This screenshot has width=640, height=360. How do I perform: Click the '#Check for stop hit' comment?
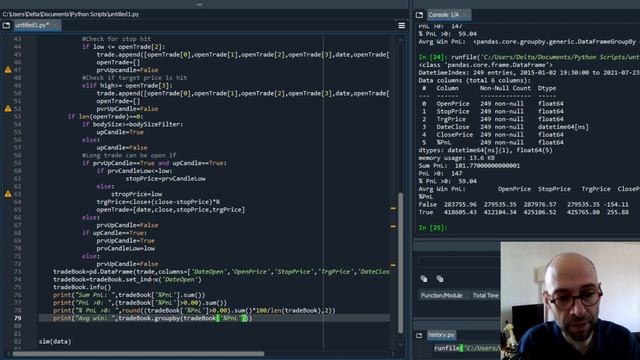coord(116,39)
